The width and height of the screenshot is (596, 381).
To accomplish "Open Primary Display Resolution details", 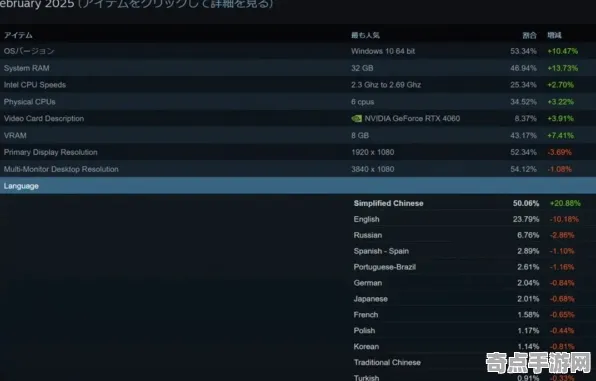I will (x=298, y=152).
